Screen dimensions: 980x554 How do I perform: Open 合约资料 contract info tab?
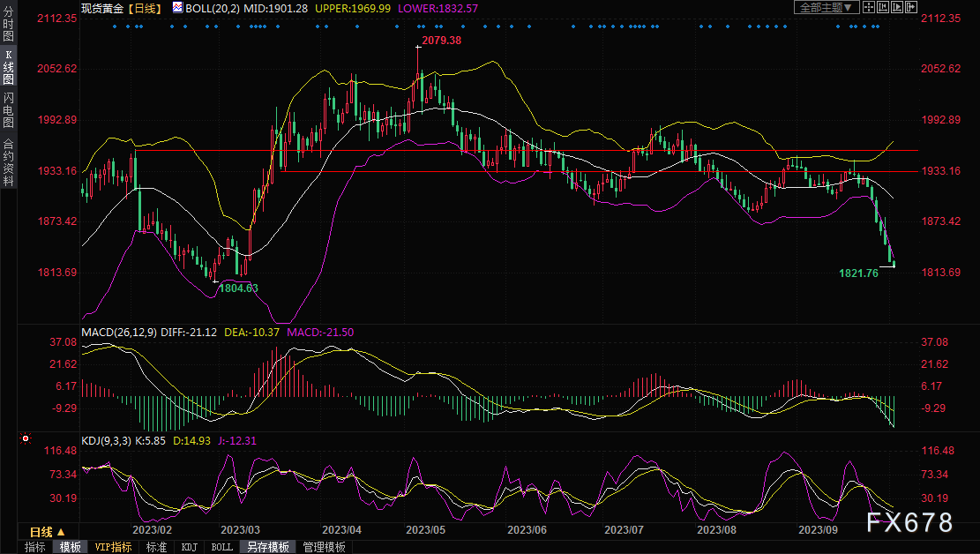pyautogui.click(x=8, y=162)
